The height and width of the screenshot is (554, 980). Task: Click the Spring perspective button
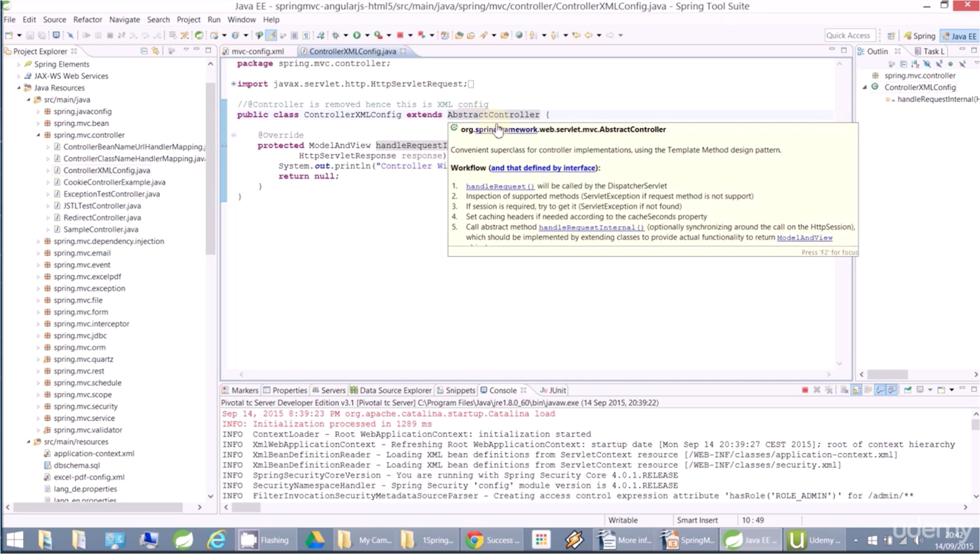coord(919,36)
